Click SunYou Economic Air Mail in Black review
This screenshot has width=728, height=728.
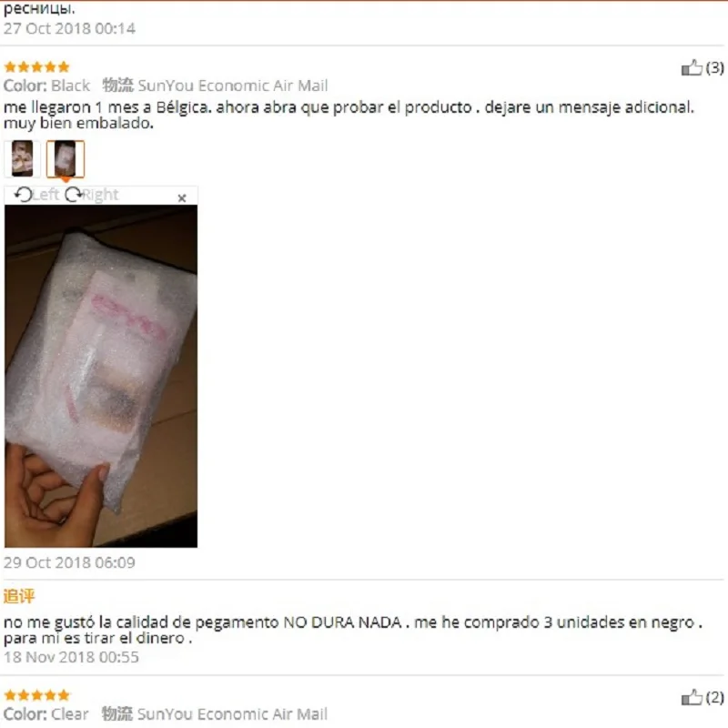pyautogui.click(x=233, y=86)
